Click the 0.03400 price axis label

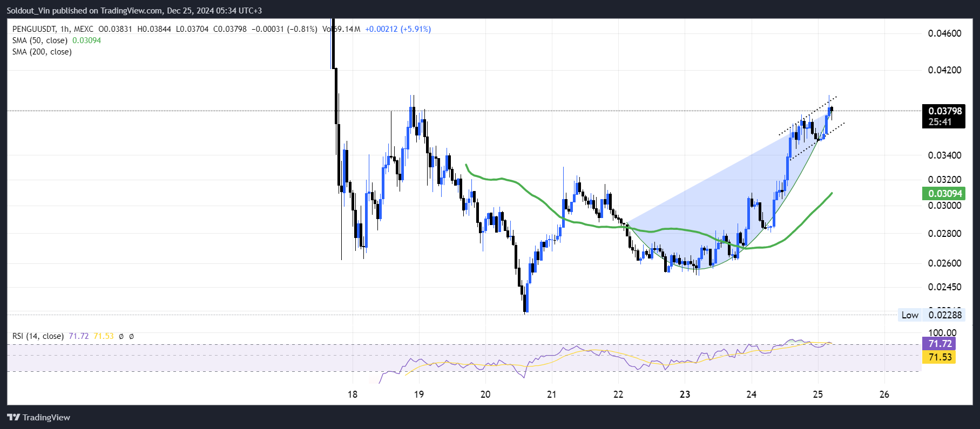click(944, 155)
